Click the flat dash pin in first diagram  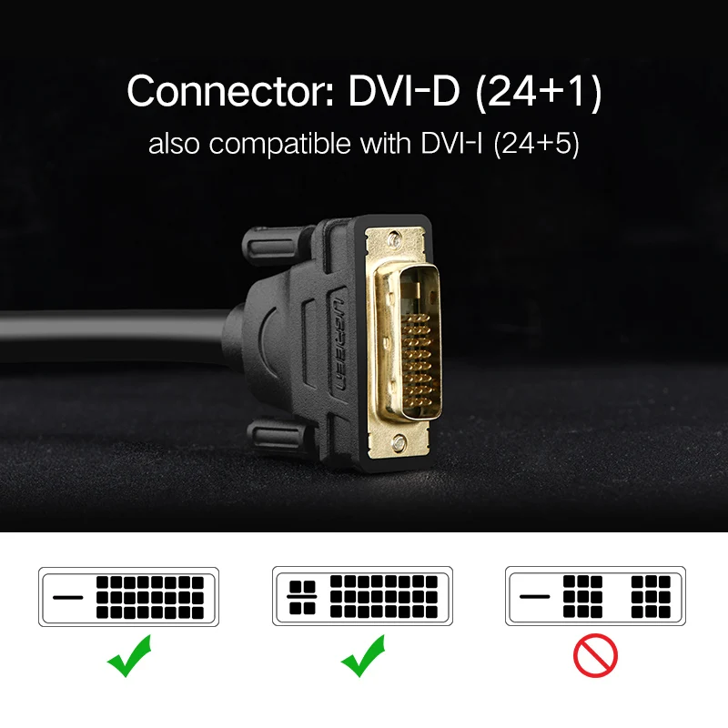[x=67, y=598]
